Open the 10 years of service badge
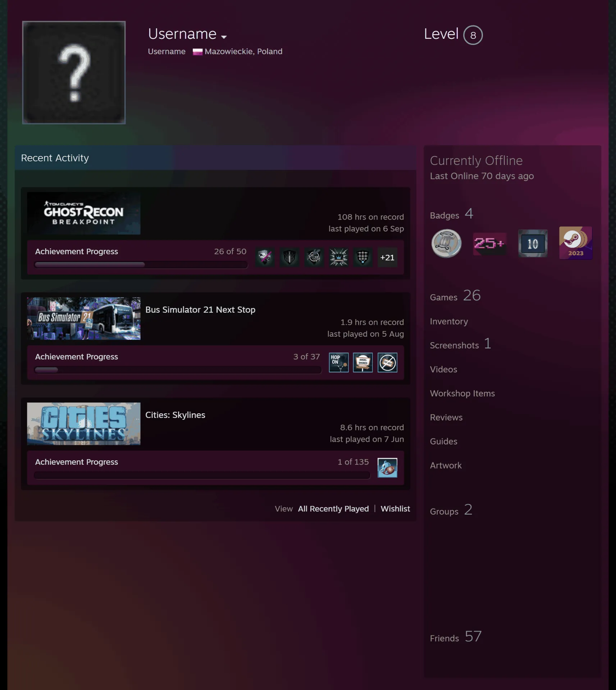 pyautogui.click(x=533, y=243)
